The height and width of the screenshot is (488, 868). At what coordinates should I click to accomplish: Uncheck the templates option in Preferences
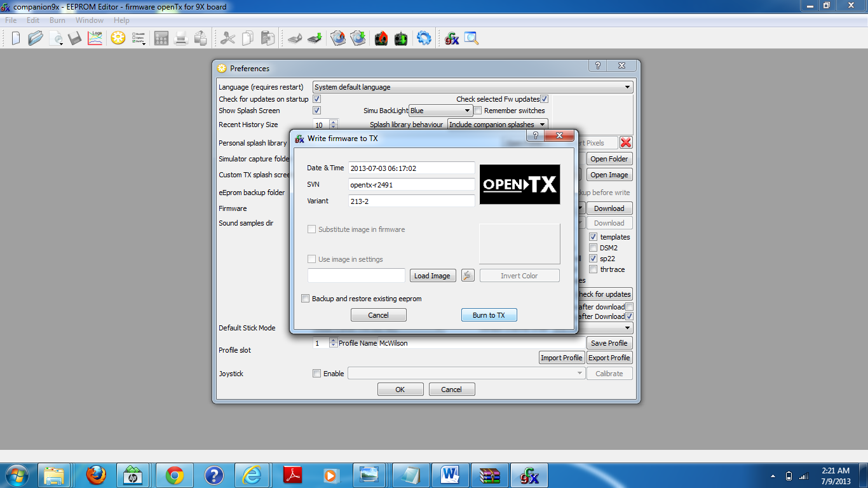coord(593,237)
